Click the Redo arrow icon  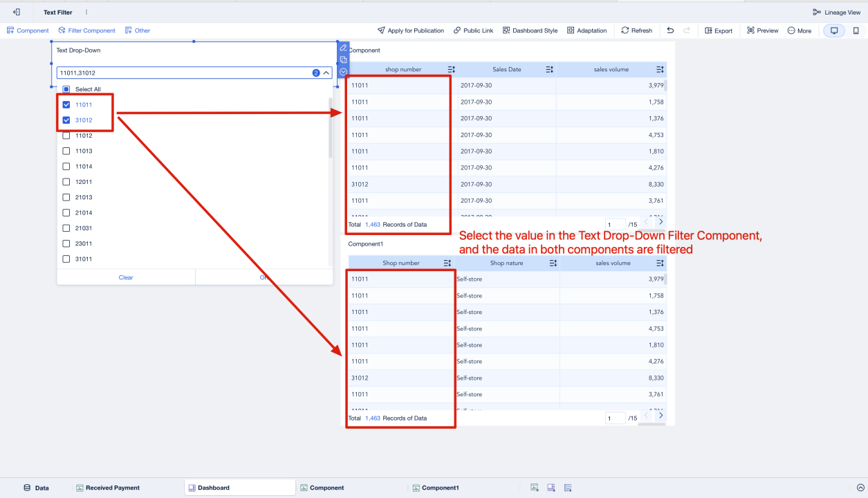click(x=687, y=30)
